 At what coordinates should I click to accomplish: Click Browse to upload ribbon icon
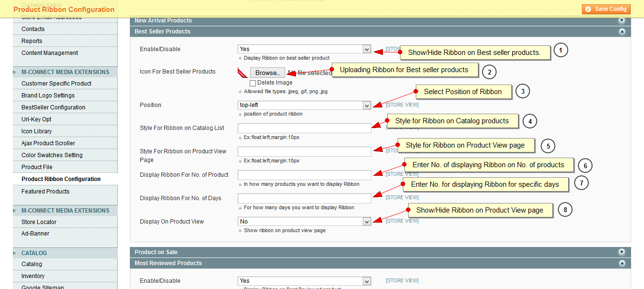coord(267,73)
